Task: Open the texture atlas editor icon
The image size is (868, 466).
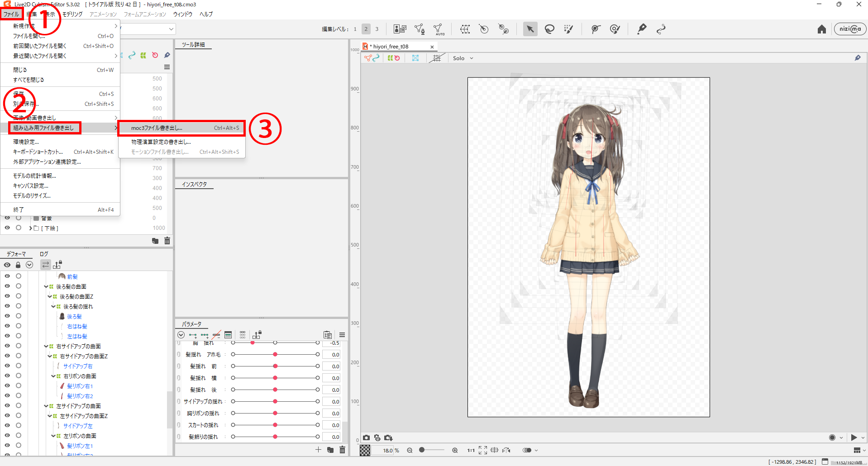Action: (400, 29)
